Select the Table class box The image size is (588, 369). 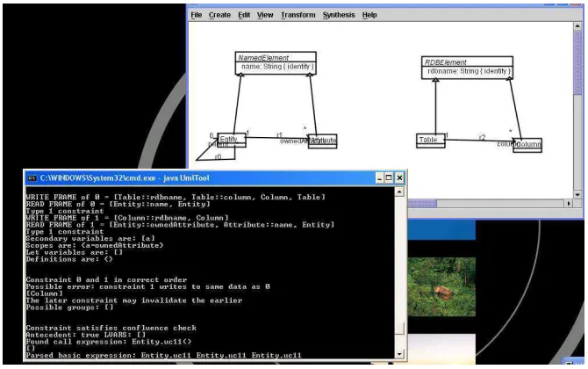(x=431, y=141)
